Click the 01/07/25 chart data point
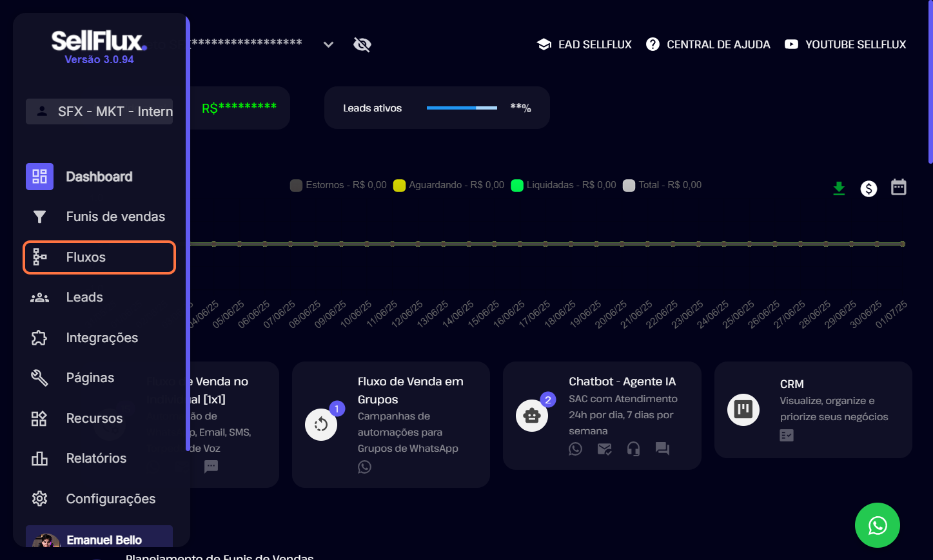This screenshot has width=933, height=560. (903, 244)
